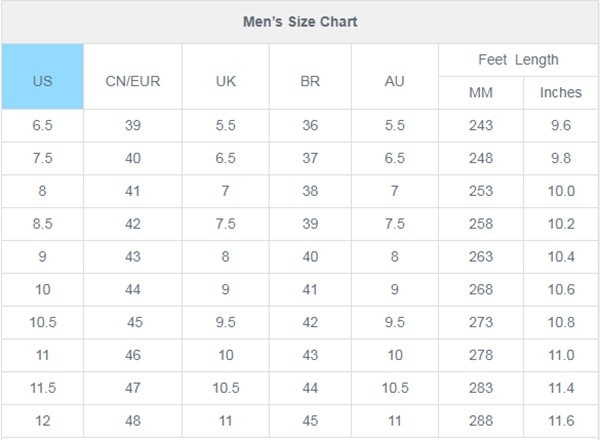Click the Men's Size Chart title
The width and height of the screenshot is (600, 440).
coord(300,22)
